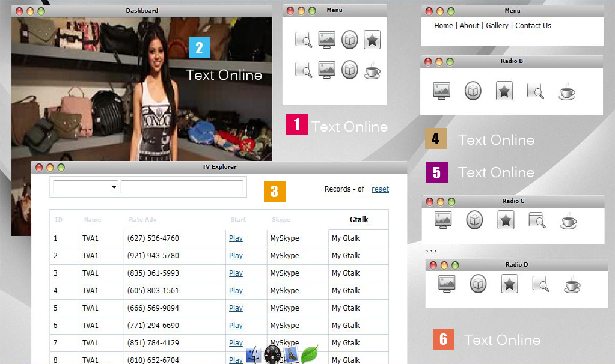
Task: Click the star icon in the icon-grid Menu window
Action: click(x=372, y=40)
